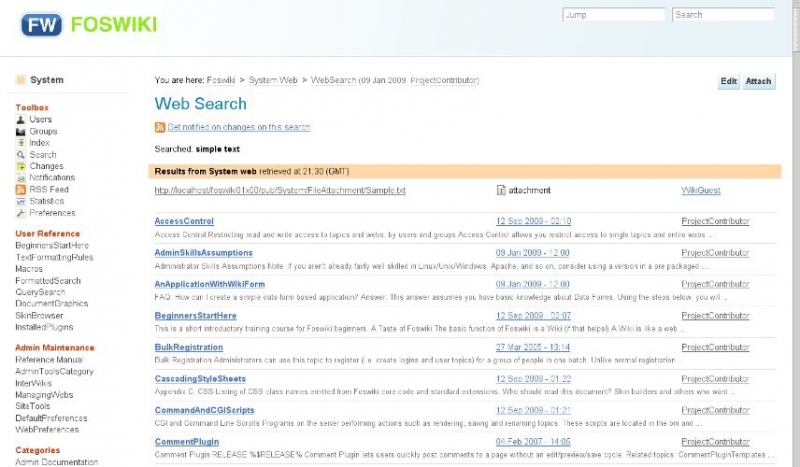Open the Users link in Toolbox
This screenshot has height=467, width=800.
(x=40, y=119)
